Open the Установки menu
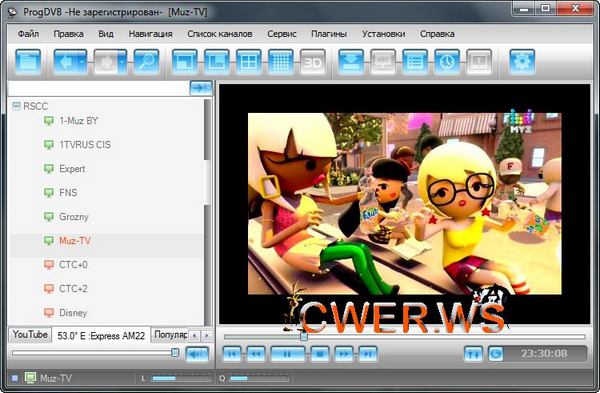This screenshot has height=393, width=600. pyautogui.click(x=383, y=34)
